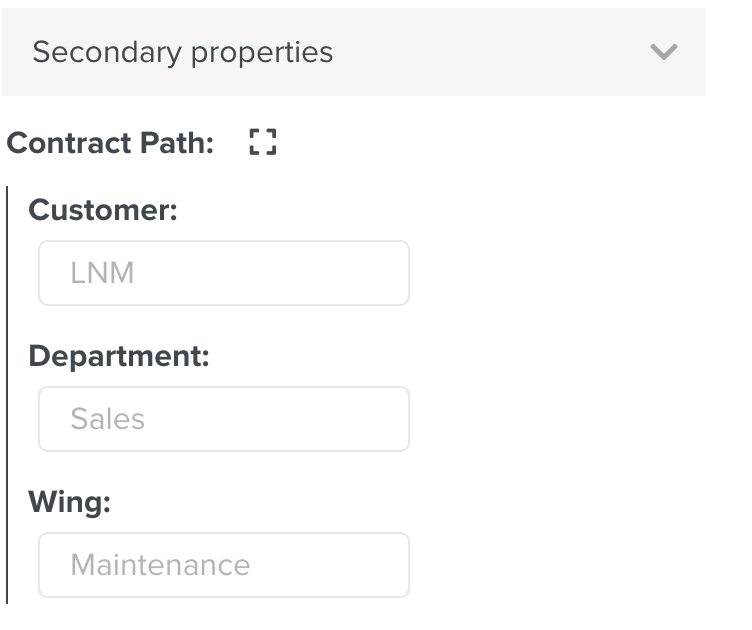Click the Customer field label
Viewport: 752px width, 630px height.
tap(103, 210)
